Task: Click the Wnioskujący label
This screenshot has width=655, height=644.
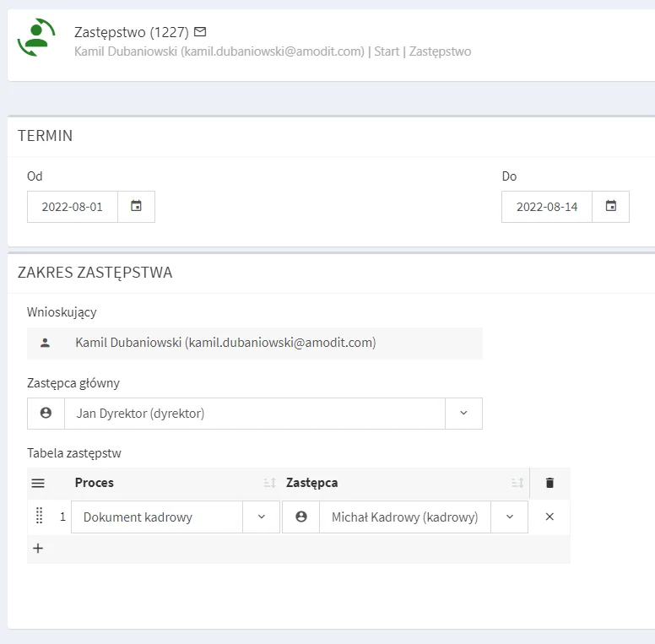Action: coord(62,312)
